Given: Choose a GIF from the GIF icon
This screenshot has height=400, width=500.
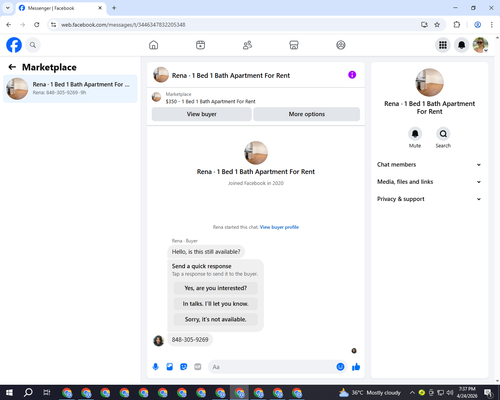Looking at the screenshot, I should [198, 367].
